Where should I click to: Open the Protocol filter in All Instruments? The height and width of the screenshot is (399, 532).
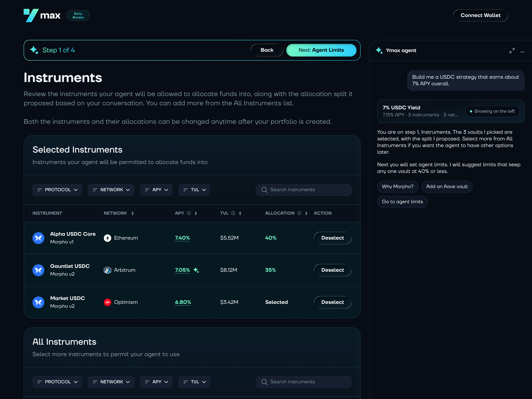click(57, 382)
